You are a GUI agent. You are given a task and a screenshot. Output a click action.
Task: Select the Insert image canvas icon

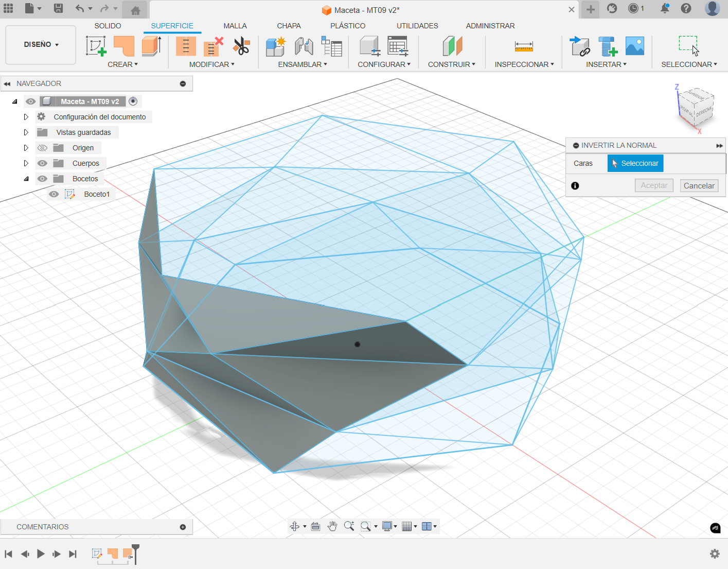coord(635,46)
